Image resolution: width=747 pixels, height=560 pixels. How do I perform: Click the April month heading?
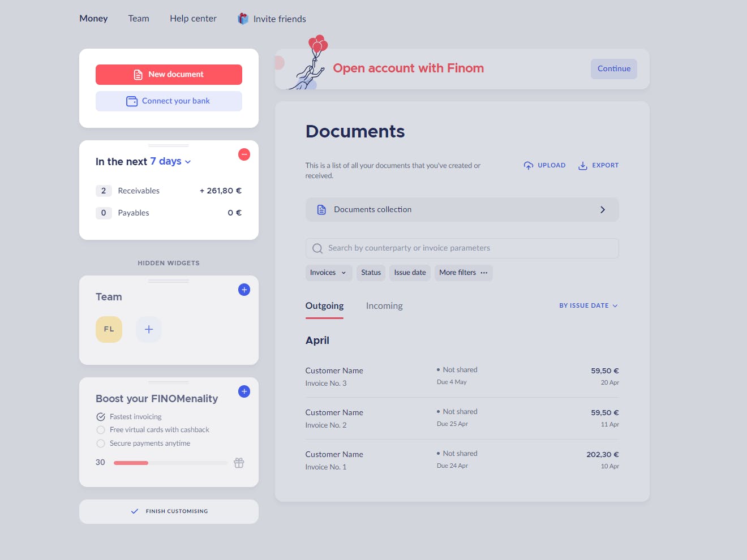[317, 341]
